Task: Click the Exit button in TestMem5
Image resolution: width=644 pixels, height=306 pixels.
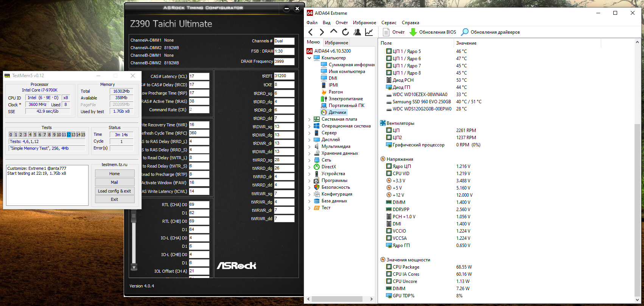Action: coord(115,199)
